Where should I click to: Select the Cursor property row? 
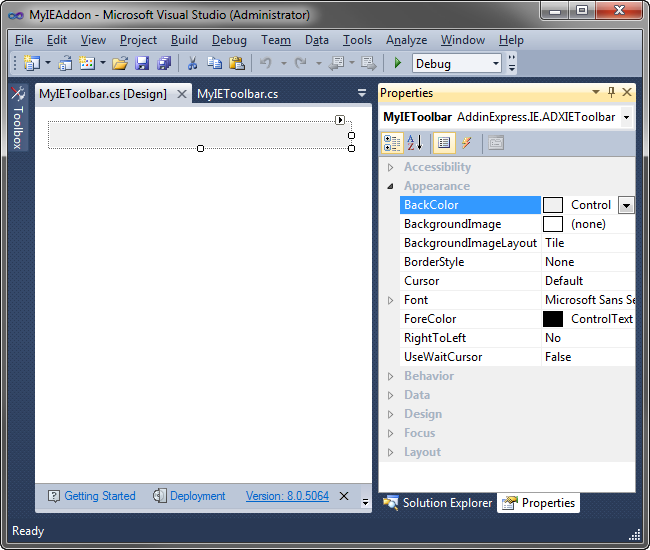coord(517,281)
